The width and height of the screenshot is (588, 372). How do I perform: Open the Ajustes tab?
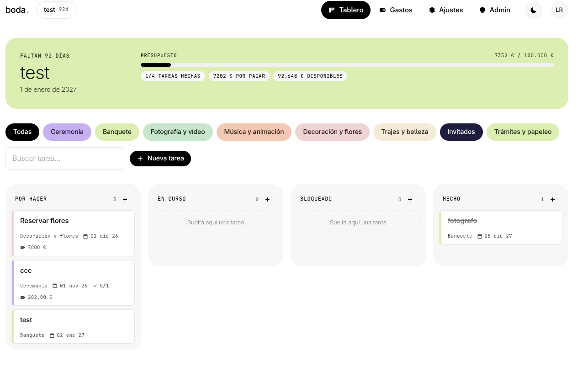[446, 10]
